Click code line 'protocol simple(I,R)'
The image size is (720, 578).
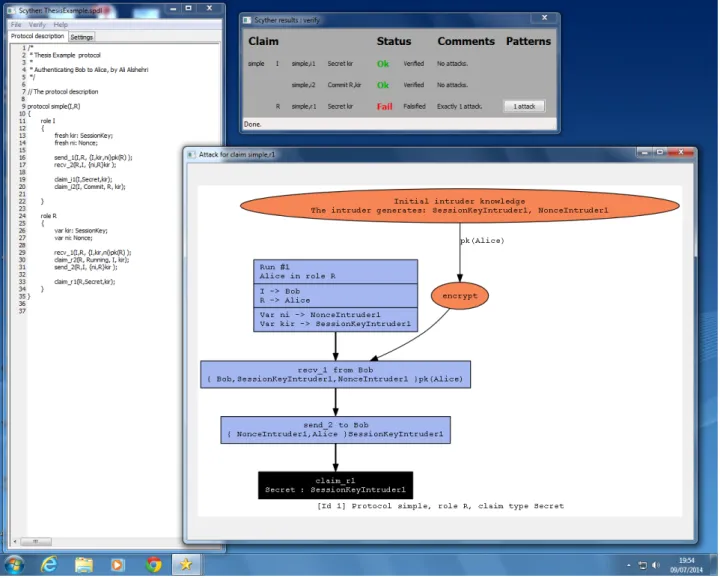point(54,107)
